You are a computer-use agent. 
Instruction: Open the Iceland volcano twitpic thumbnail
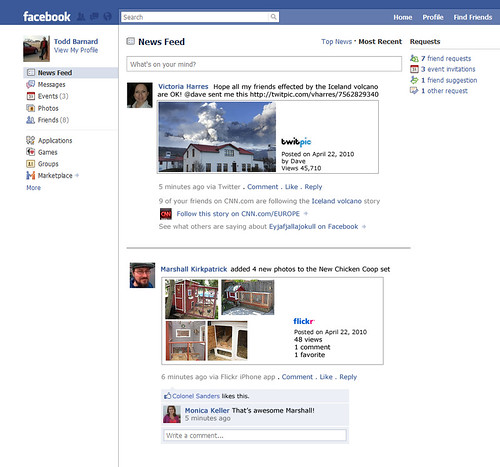(217, 137)
